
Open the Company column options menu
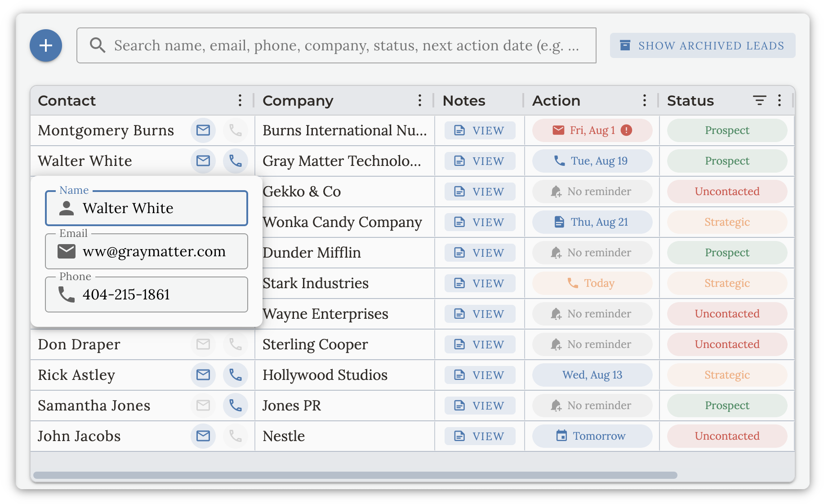[x=420, y=101]
